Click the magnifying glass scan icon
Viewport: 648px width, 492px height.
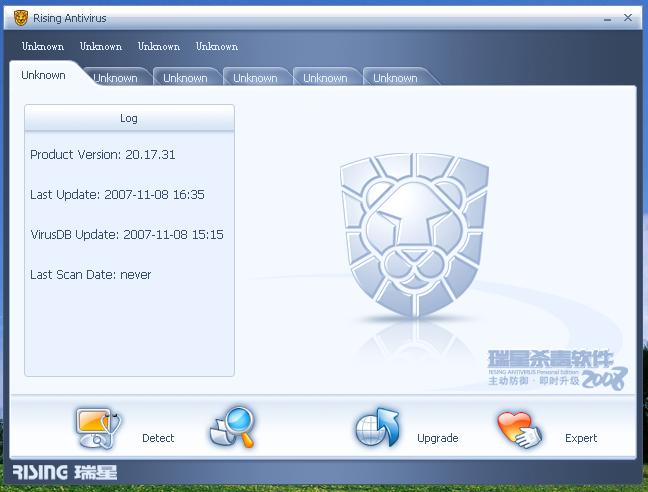(233, 427)
